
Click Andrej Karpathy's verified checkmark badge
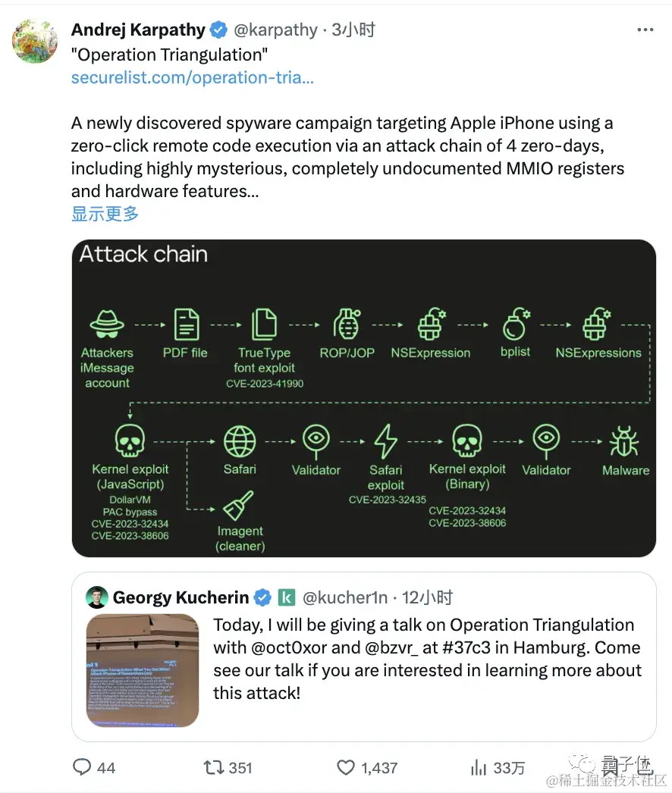tap(218, 30)
